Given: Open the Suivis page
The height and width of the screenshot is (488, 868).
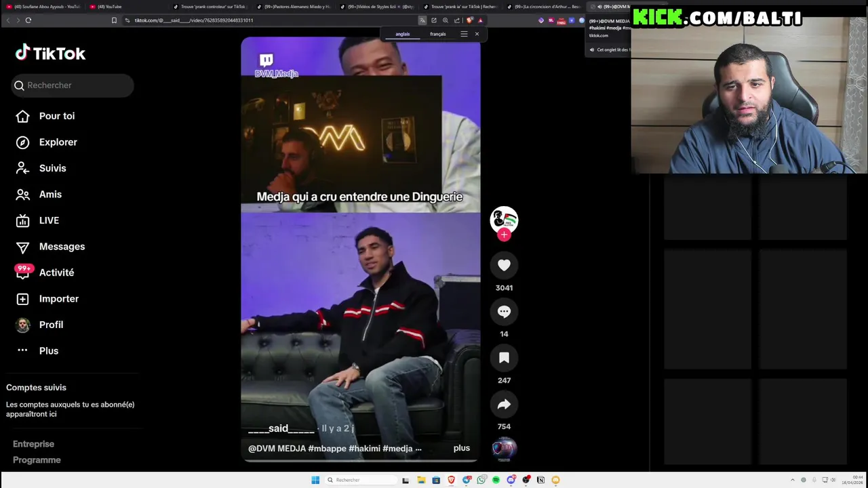Looking at the screenshot, I should tap(53, 168).
